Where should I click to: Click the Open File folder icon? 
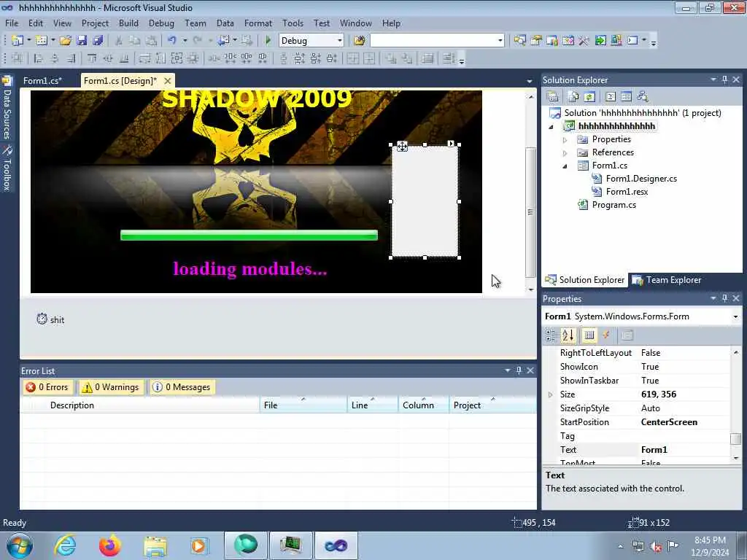[65, 41]
